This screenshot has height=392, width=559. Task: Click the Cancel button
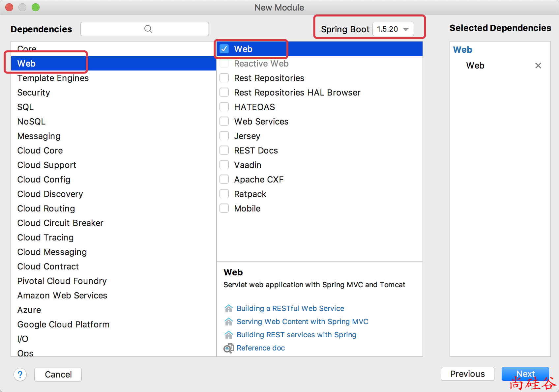click(x=58, y=375)
